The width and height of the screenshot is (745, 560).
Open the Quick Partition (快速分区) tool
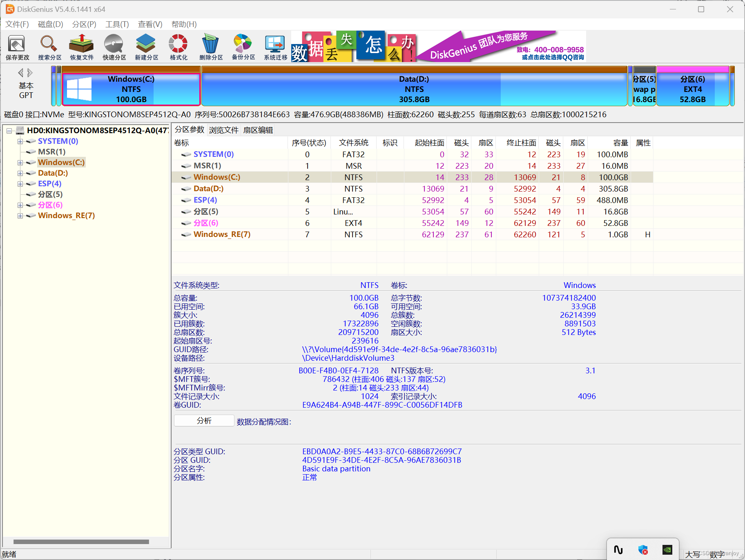coord(114,47)
